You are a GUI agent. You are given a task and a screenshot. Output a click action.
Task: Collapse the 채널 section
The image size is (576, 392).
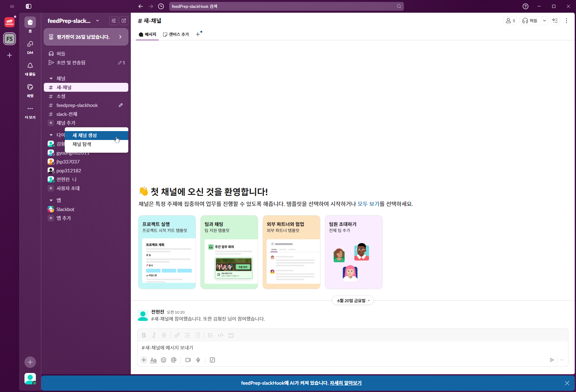tap(51, 78)
